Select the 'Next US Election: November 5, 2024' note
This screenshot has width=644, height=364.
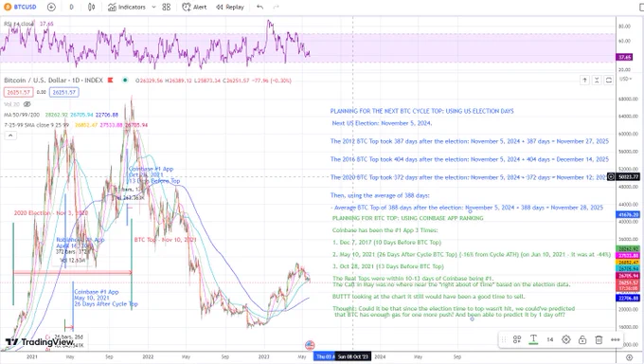(x=382, y=123)
